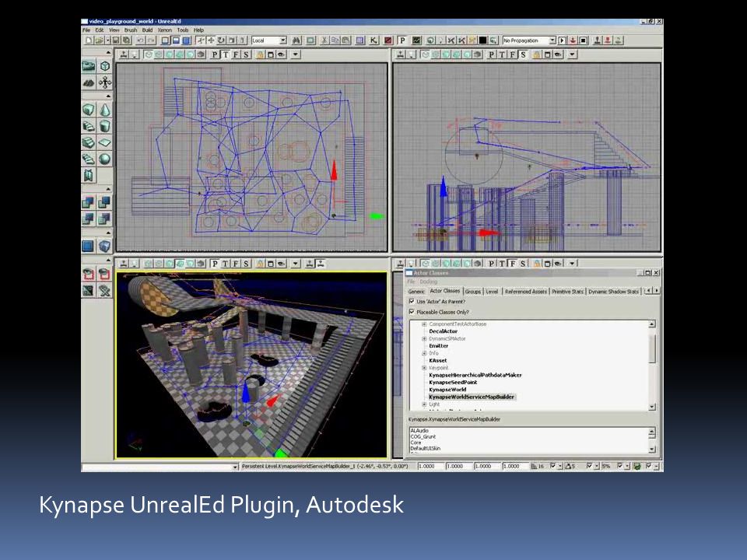Screen dimensions: 747x560
Task: Choose the Cylinder brush builder
Action: click(105, 126)
